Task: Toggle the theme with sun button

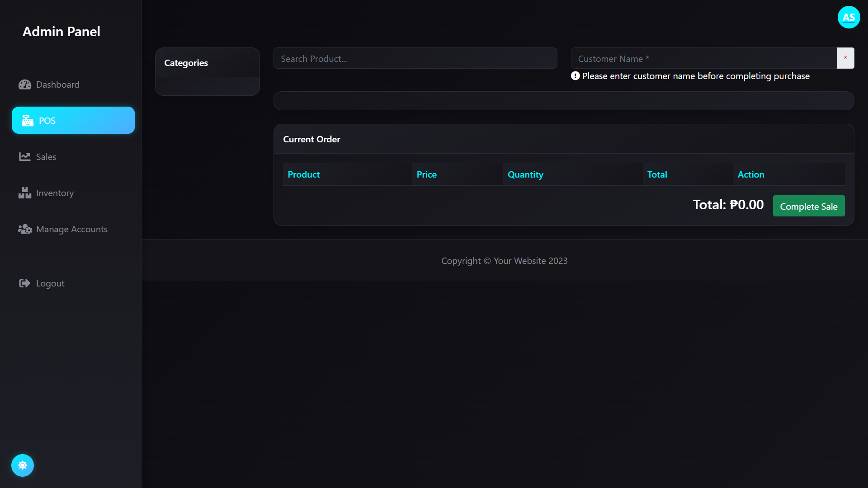Action: pyautogui.click(x=23, y=465)
